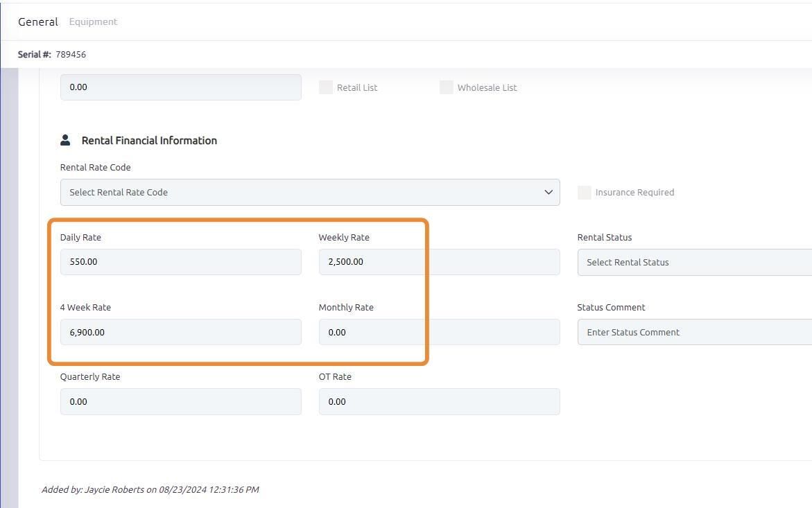Click the Rental Financial Information person icon
This screenshot has width=812, height=508.
(65, 140)
